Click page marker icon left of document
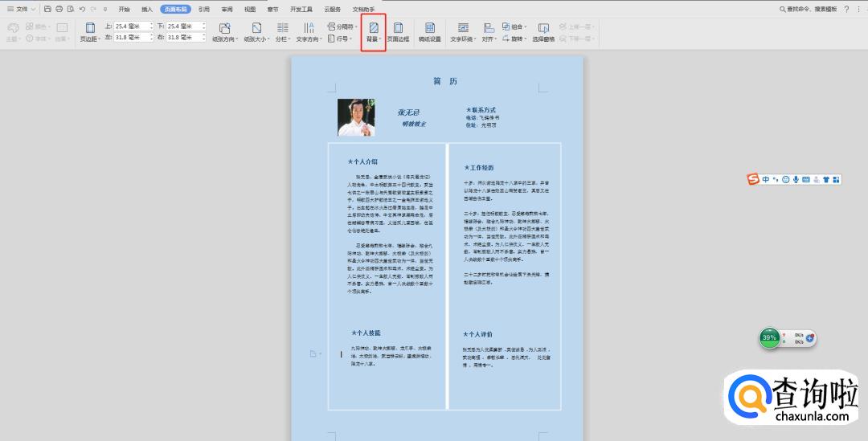 coord(313,353)
